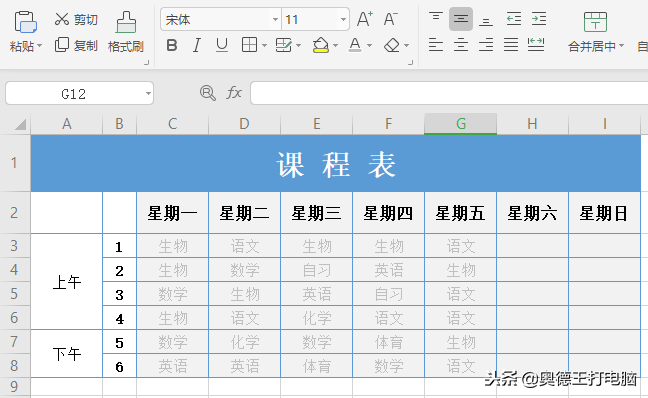
Task: Click 自习 cell in 星期三 column
Action: pos(317,270)
